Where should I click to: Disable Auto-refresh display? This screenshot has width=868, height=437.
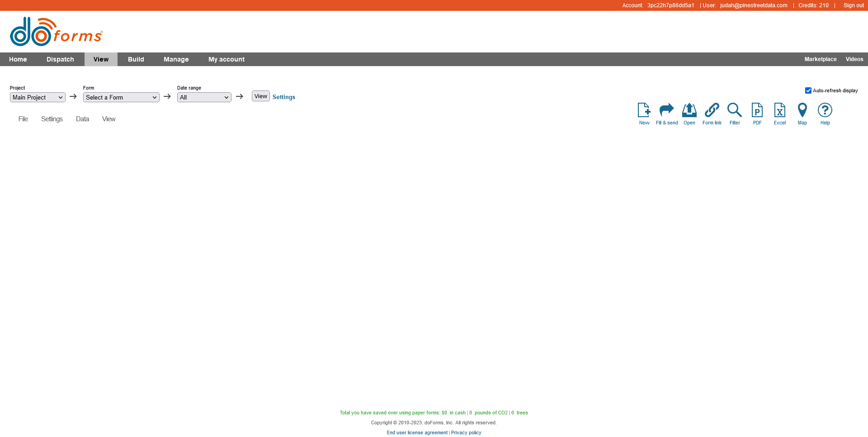(x=808, y=90)
